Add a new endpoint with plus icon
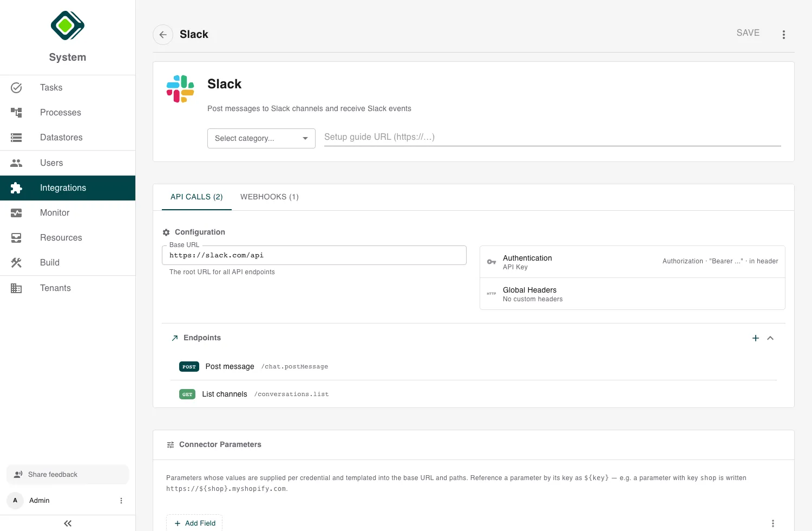 click(x=756, y=338)
